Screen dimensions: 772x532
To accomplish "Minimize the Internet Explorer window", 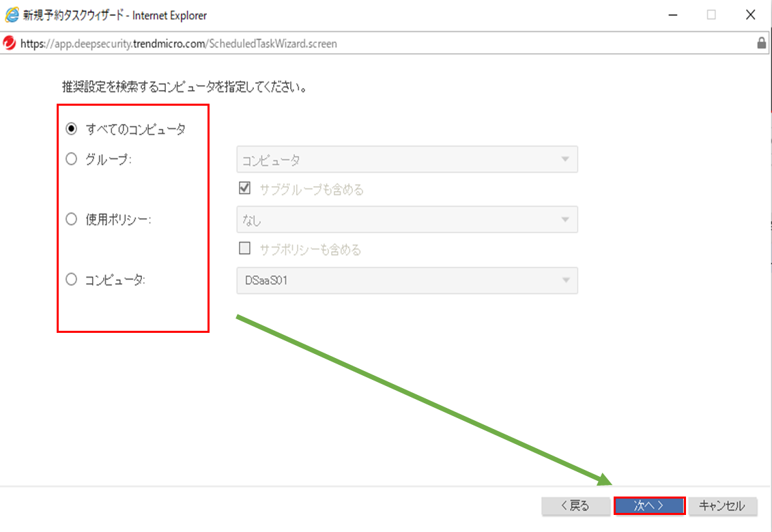I will [x=673, y=15].
